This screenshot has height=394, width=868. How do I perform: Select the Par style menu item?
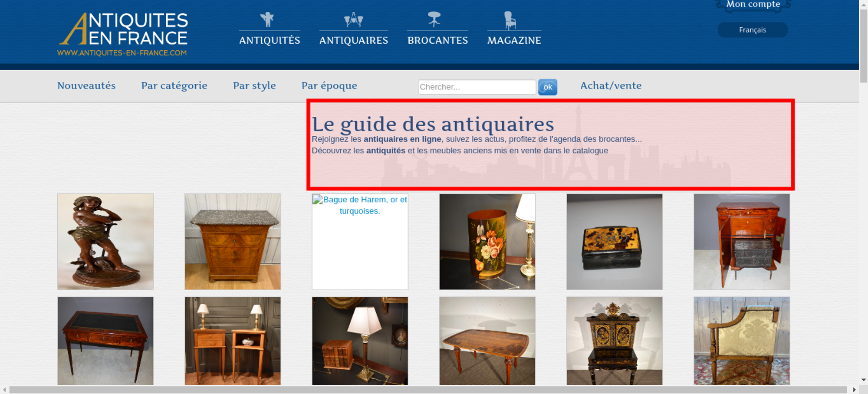coord(254,86)
